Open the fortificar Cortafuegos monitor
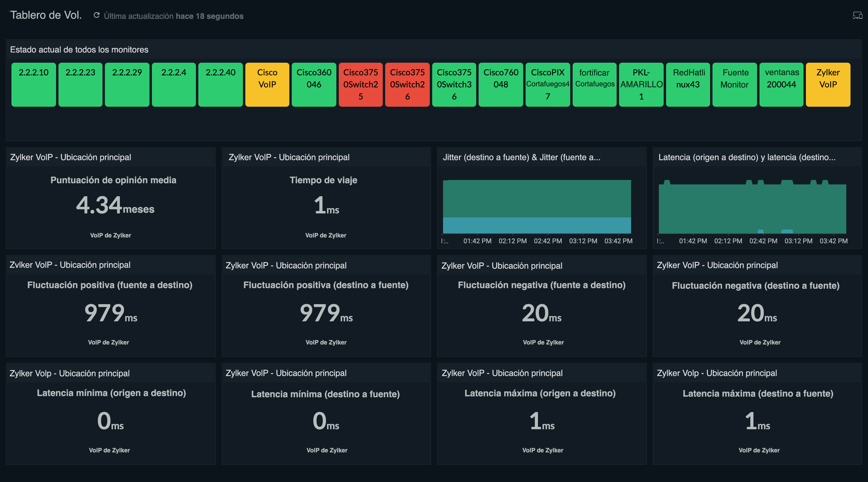Image resolution: width=868 pixels, height=482 pixels. point(594,84)
